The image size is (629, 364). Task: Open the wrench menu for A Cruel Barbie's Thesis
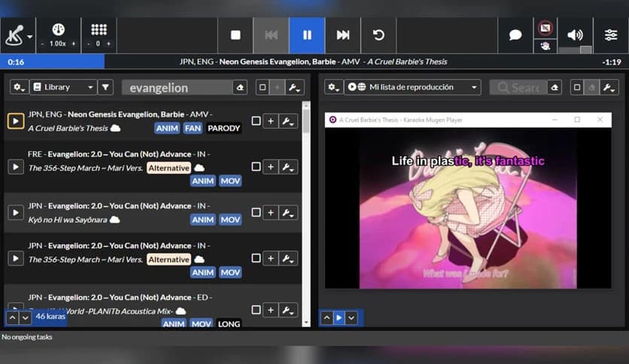pos(288,121)
